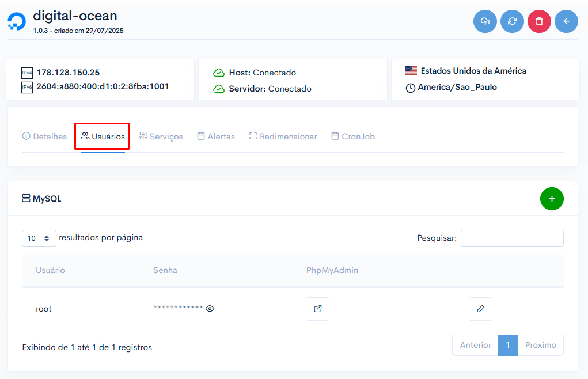Switch to the Detalhes tab

point(44,137)
